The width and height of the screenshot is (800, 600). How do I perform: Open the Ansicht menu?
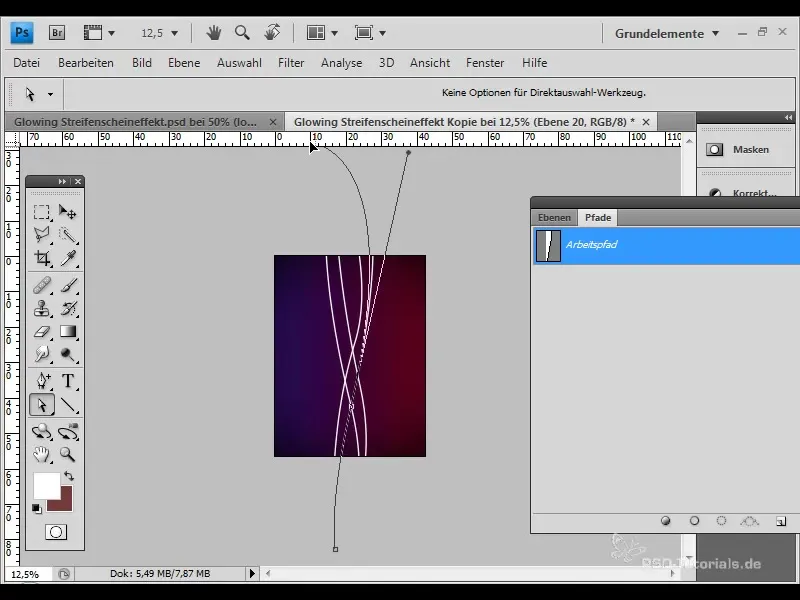pos(430,63)
